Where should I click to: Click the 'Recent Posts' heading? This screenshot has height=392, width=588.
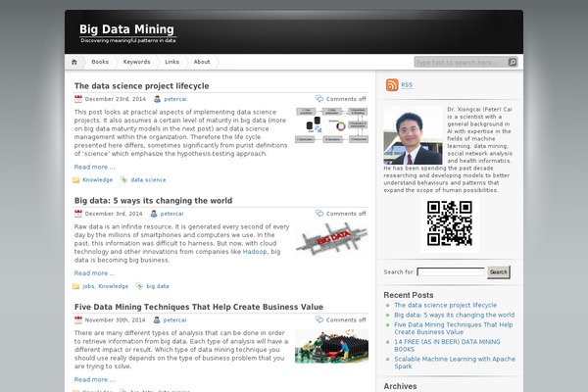click(409, 295)
